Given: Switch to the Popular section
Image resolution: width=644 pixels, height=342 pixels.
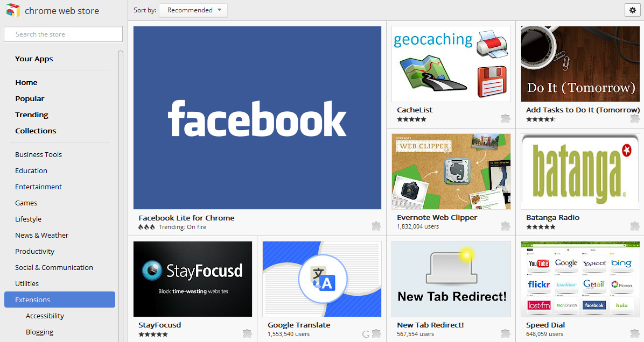Looking at the screenshot, I should point(30,98).
